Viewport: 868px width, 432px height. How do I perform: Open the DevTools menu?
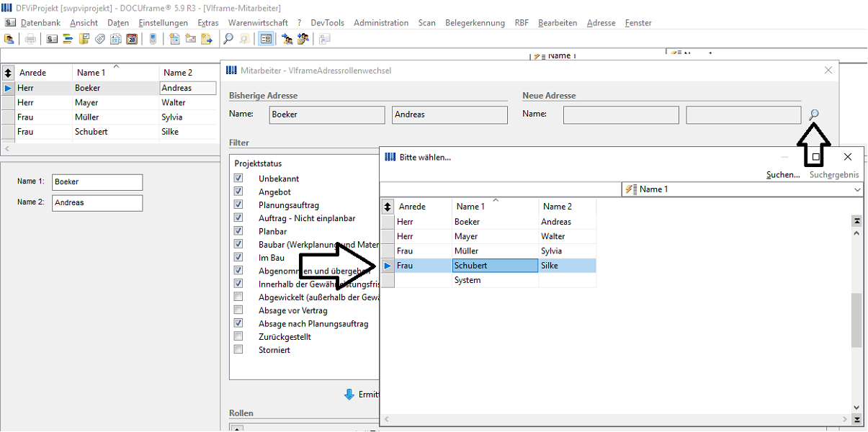tap(327, 23)
